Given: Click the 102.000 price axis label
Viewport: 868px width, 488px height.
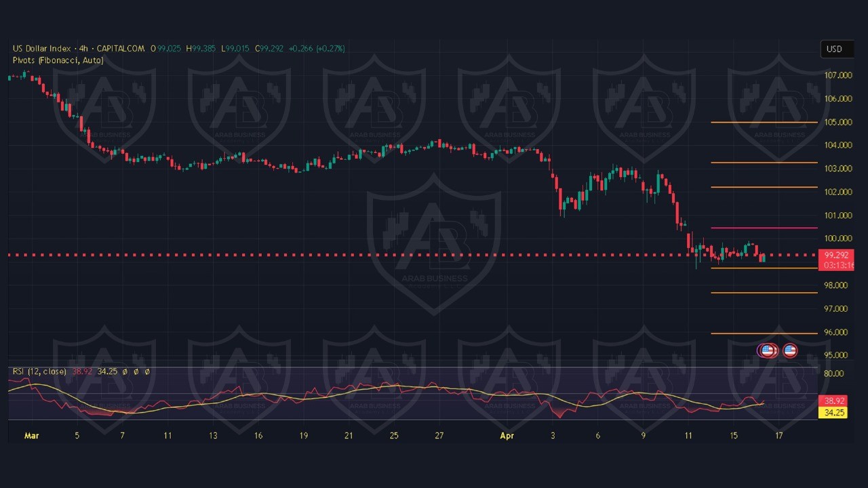Looking at the screenshot, I should tap(837, 192).
